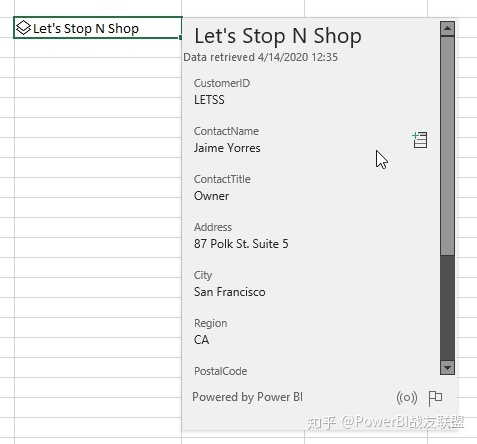Click the ContactTitle field label
Screen dimensions: 477x444
point(222,179)
